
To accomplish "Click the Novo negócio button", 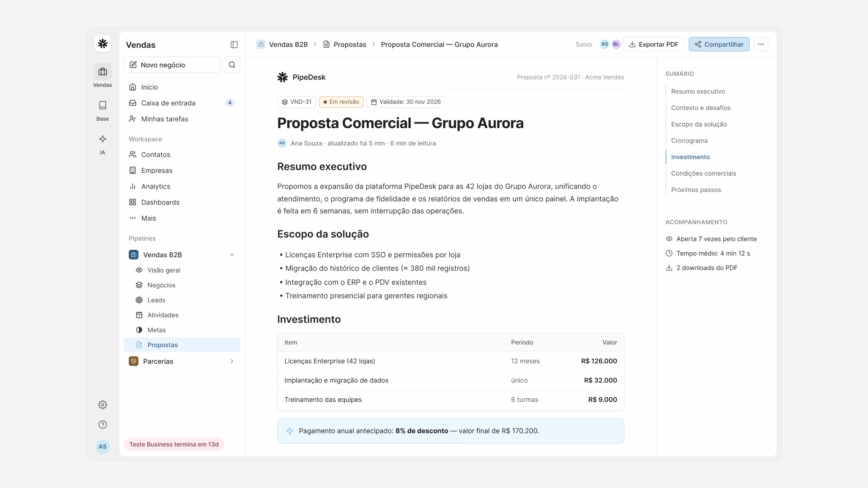I will click(172, 65).
